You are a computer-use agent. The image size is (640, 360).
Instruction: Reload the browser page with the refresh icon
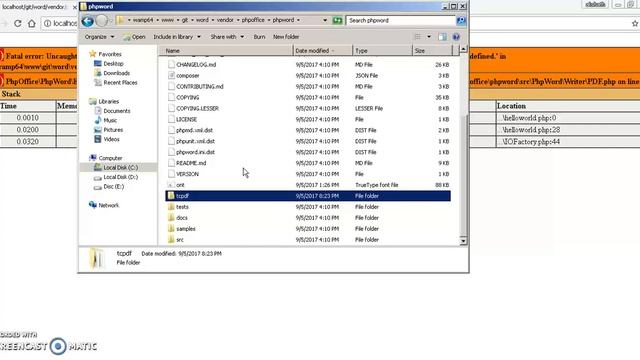[18, 23]
